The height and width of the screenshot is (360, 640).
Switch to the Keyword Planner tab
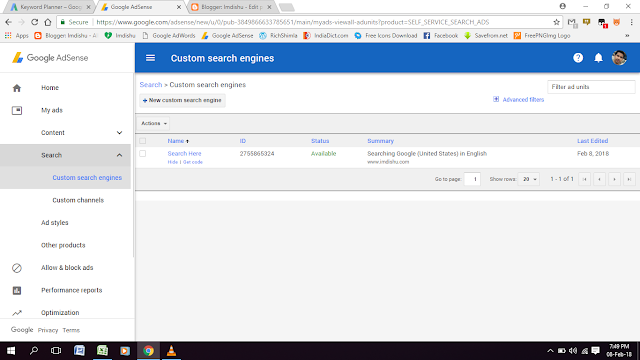[51, 7]
